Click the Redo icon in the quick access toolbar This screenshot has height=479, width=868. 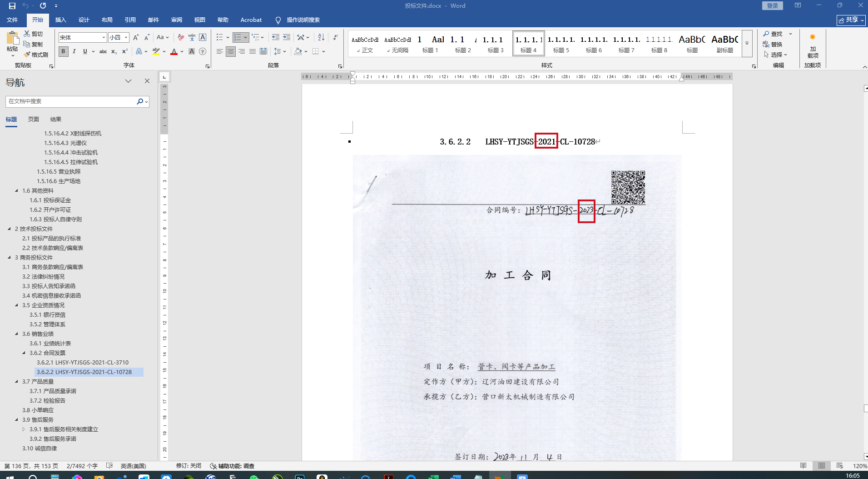pyautogui.click(x=43, y=6)
